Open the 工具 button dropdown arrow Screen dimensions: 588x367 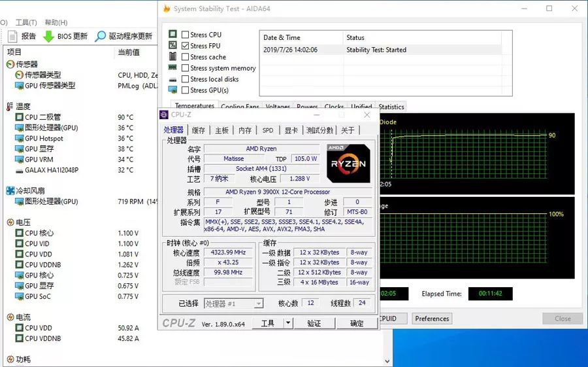pyautogui.click(x=287, y=323)
